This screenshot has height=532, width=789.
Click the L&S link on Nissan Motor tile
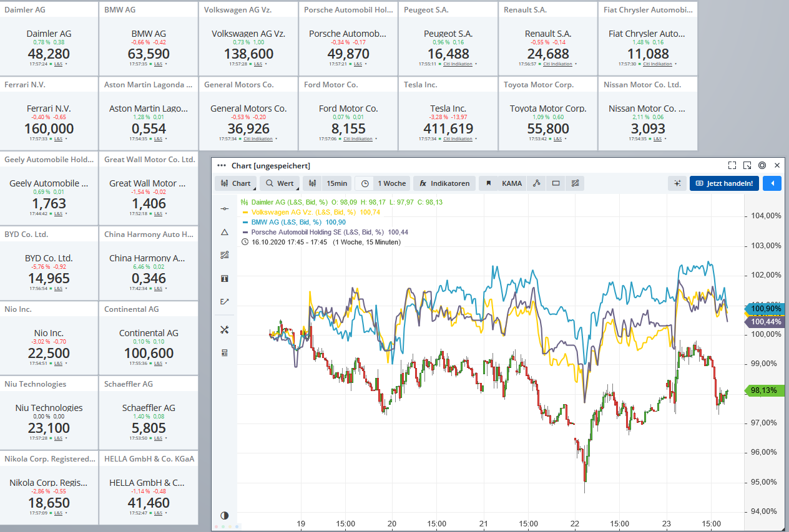(657, 139)
